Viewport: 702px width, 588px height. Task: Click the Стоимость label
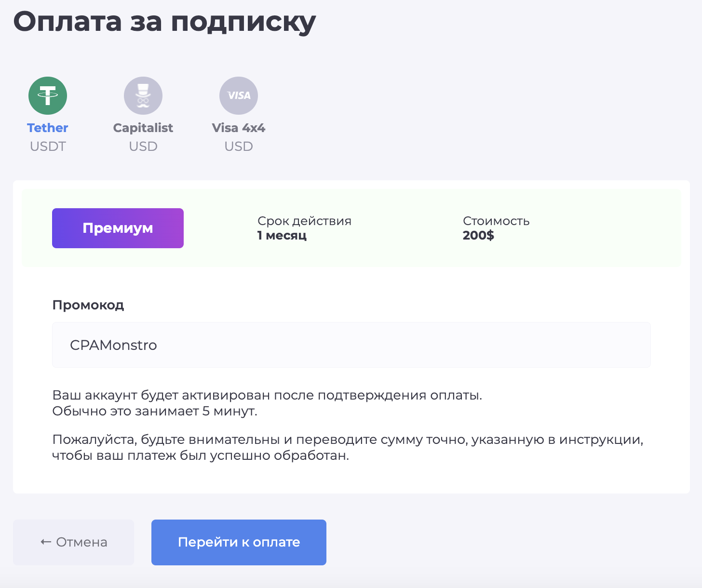496,221
